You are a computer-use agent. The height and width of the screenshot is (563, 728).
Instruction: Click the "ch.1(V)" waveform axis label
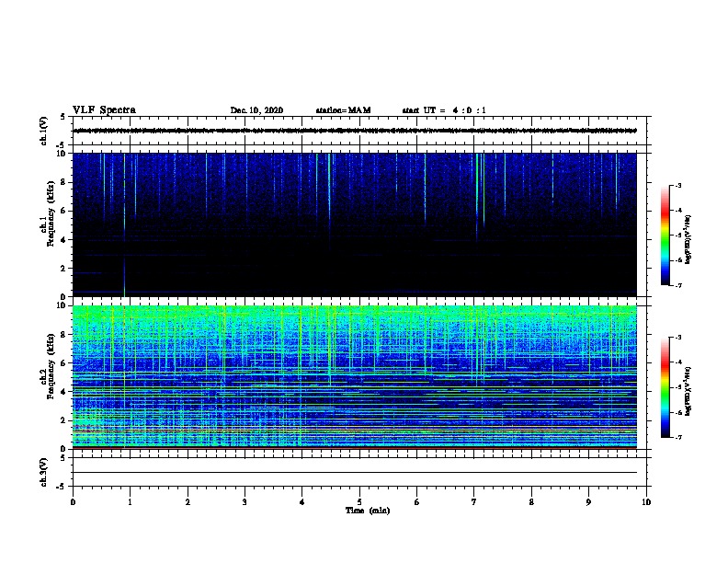pos(44,131)
